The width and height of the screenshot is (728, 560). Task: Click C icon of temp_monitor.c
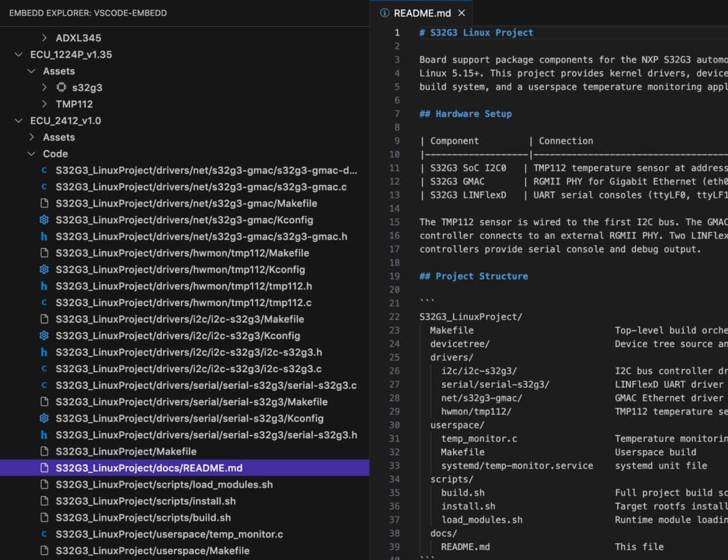pyautogui.click(x=44, y=534)
